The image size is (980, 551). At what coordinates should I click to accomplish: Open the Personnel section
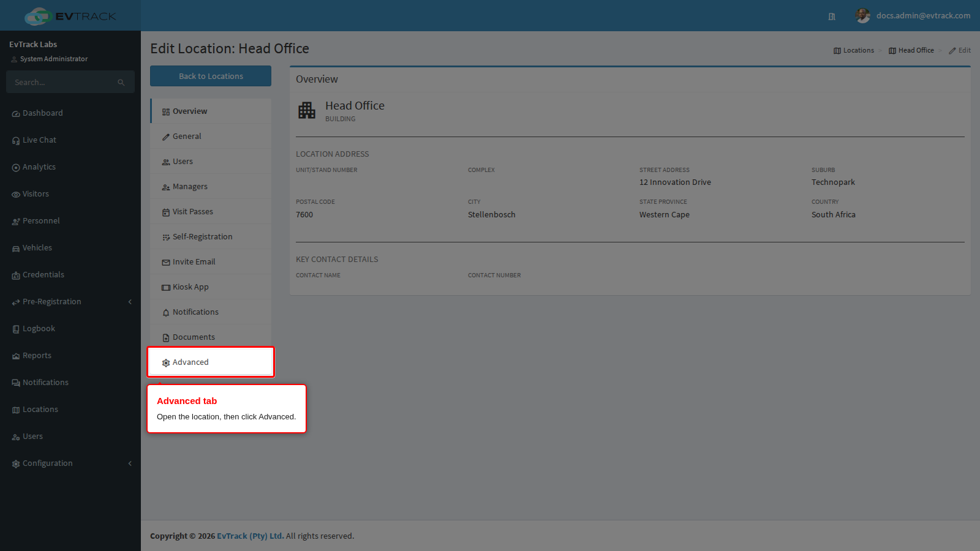(x=70, y=221)
